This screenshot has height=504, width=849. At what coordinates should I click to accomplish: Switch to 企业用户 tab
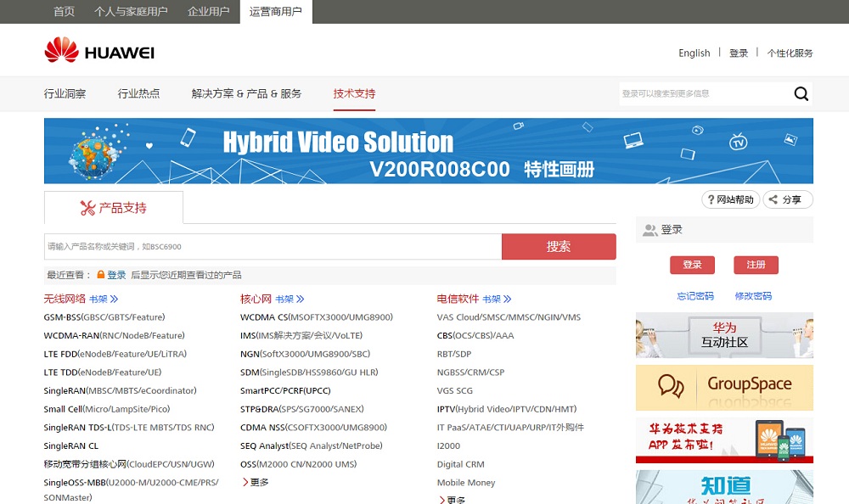coord(209,11)
